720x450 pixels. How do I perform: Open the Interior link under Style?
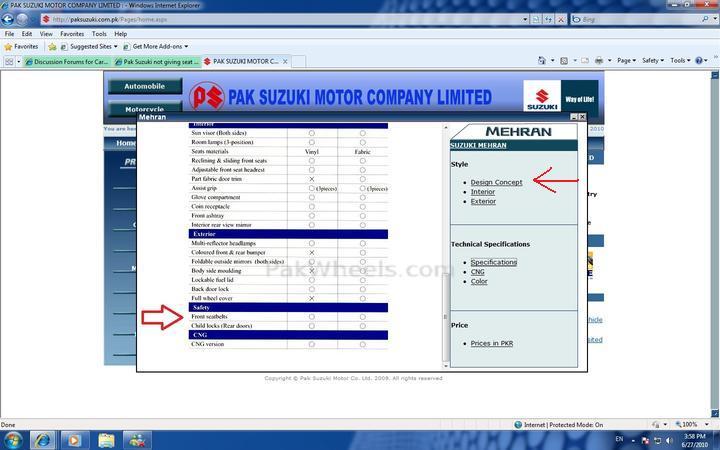click(483, 192)
